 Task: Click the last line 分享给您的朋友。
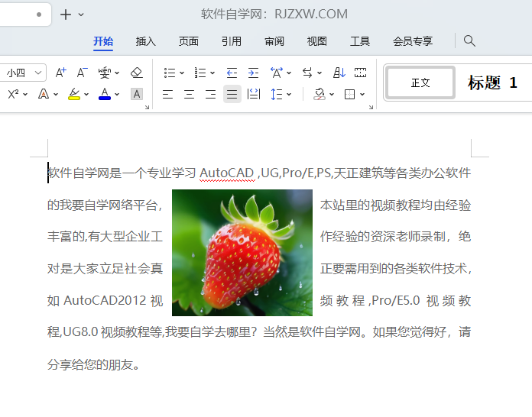coord(94,364)
